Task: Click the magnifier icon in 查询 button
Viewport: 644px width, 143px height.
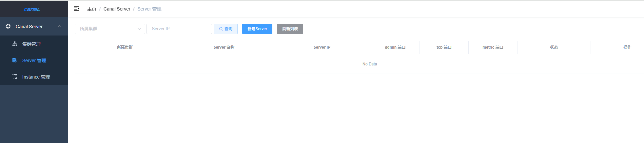Action: (x=221, y=29)
